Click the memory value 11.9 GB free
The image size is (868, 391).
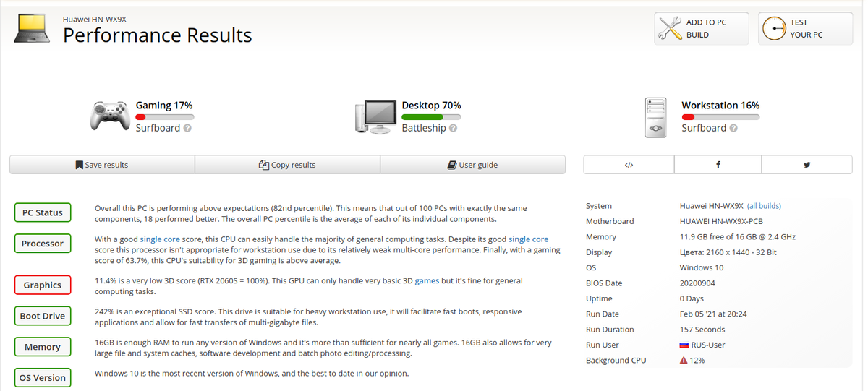coord(738,237)
